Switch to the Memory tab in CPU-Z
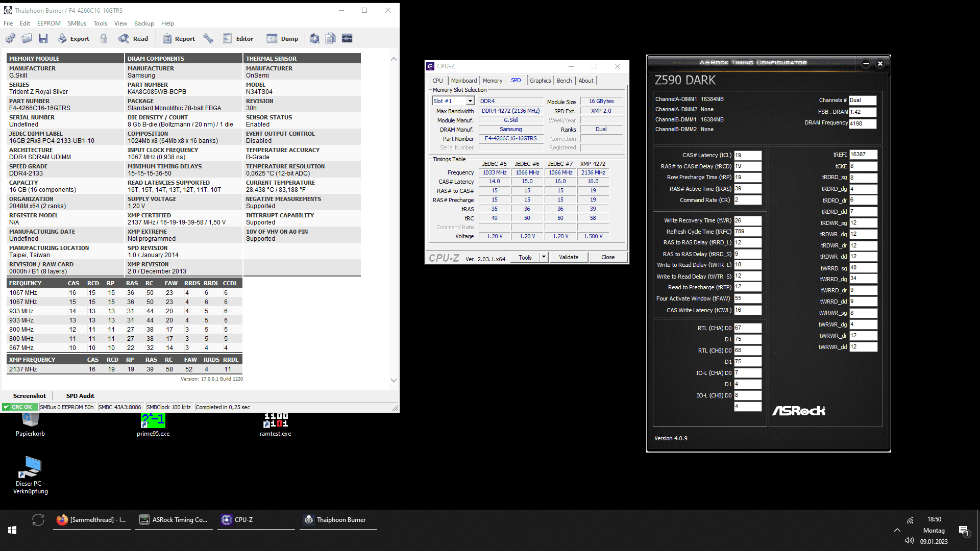 [492, 81]
